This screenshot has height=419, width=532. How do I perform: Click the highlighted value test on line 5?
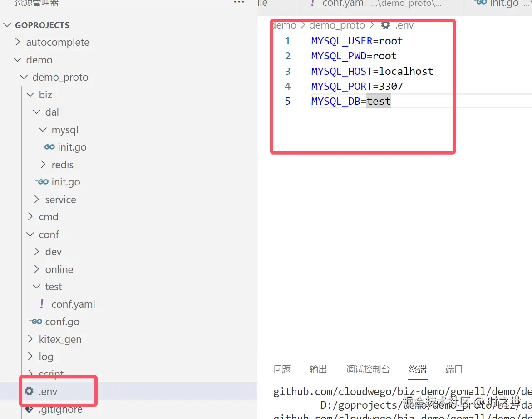coord(379,102)
